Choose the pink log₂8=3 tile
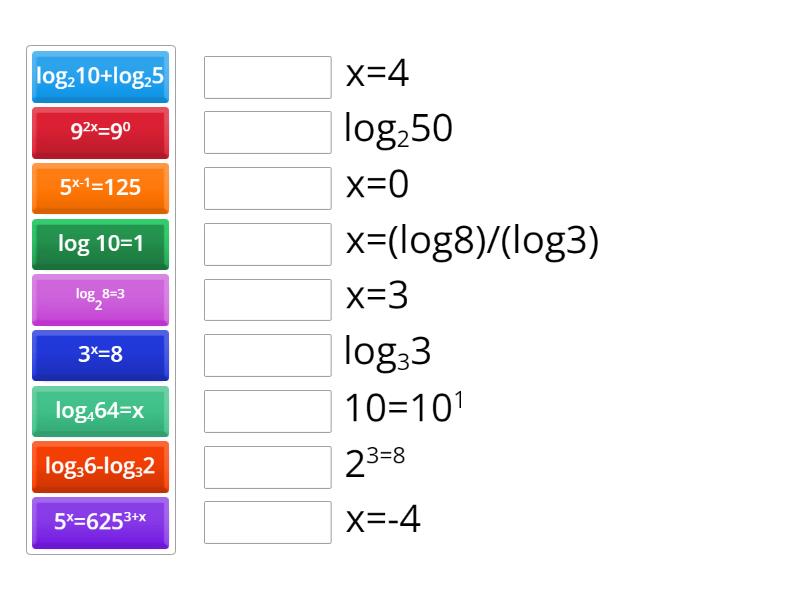800x600 pixels. click(100, 299)
